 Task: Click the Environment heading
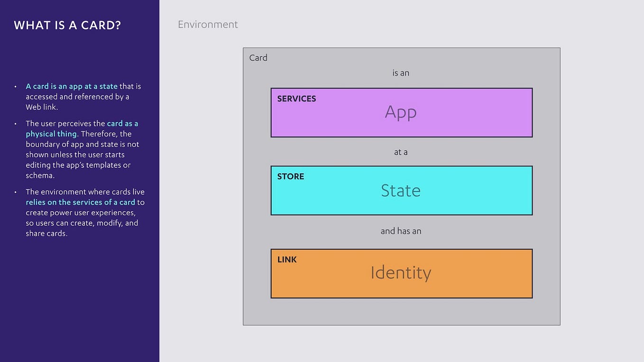[208, 24]
